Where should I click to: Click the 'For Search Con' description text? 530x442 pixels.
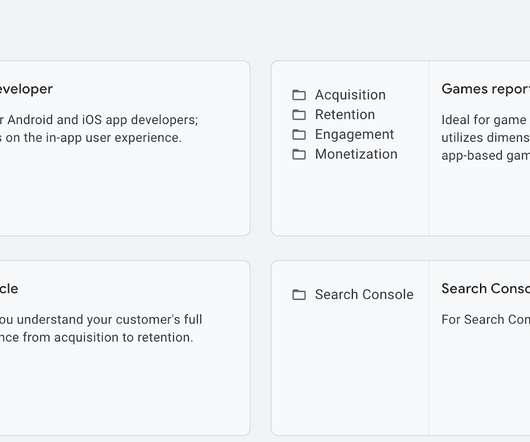pos(485,320)
